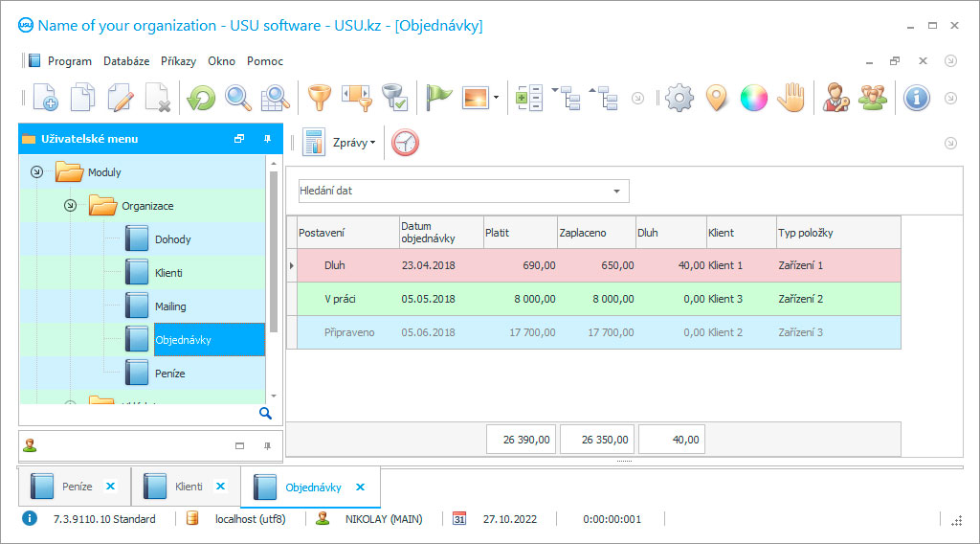
Task: Click the magnifier Search icon in toolbar
Action: 238,98
